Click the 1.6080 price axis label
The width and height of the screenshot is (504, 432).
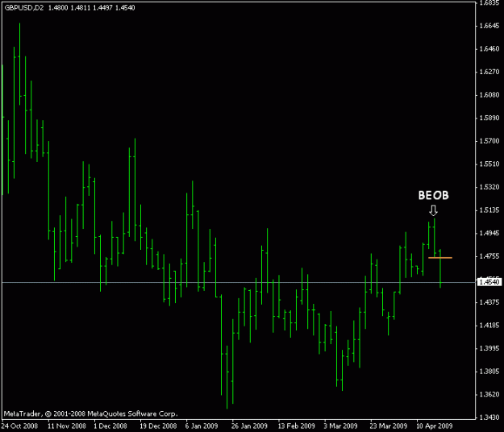point(489,95)
